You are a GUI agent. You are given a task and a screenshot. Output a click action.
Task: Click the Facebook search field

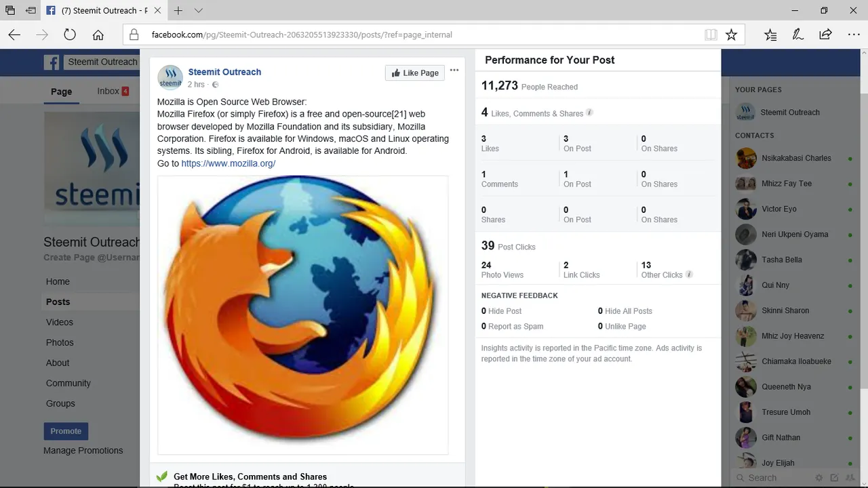click(x=102, y=62)
